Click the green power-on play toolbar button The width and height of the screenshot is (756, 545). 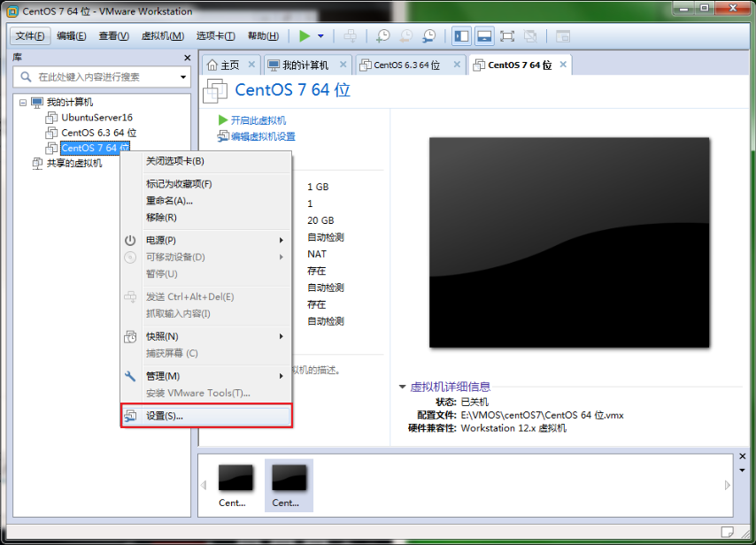coord(305,36)
